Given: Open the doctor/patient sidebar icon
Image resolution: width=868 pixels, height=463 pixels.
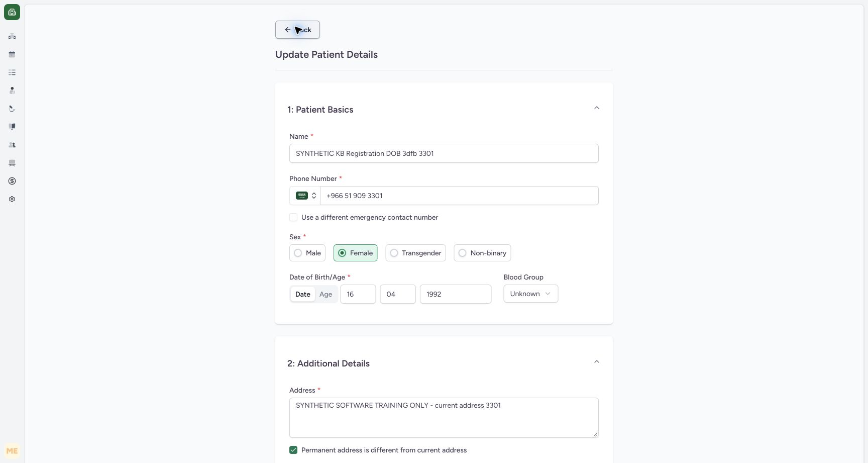Looking at the screenshot, I should [12, 90].
